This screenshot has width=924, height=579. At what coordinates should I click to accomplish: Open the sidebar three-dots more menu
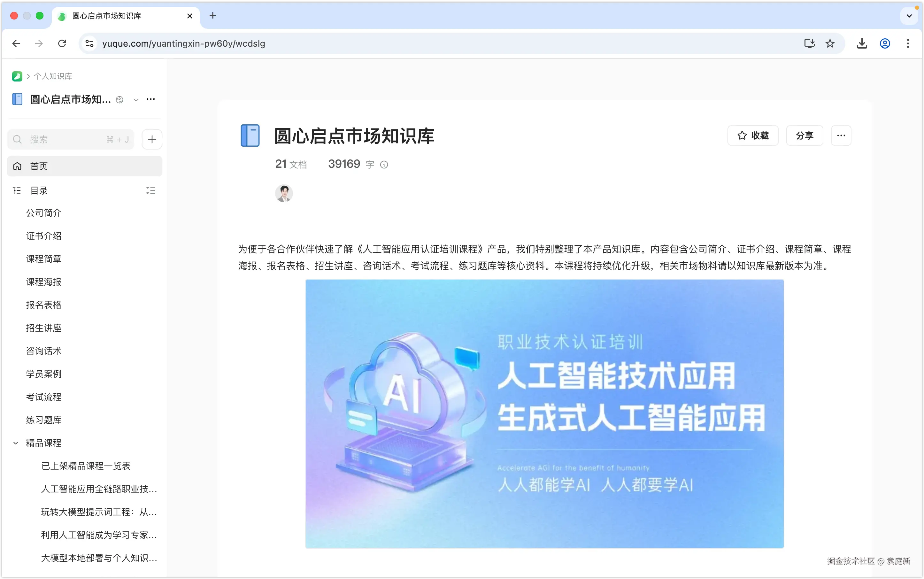(x=151, y=100)
